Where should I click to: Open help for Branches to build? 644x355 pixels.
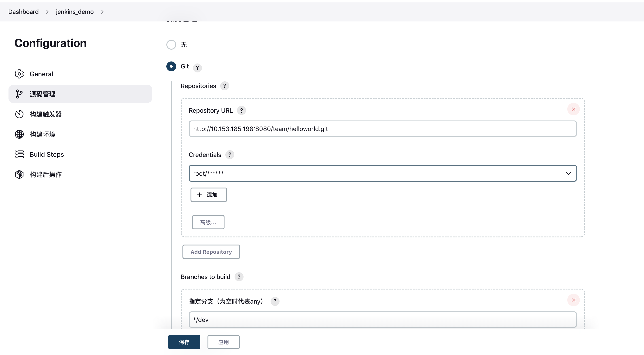tap(239, 277)
